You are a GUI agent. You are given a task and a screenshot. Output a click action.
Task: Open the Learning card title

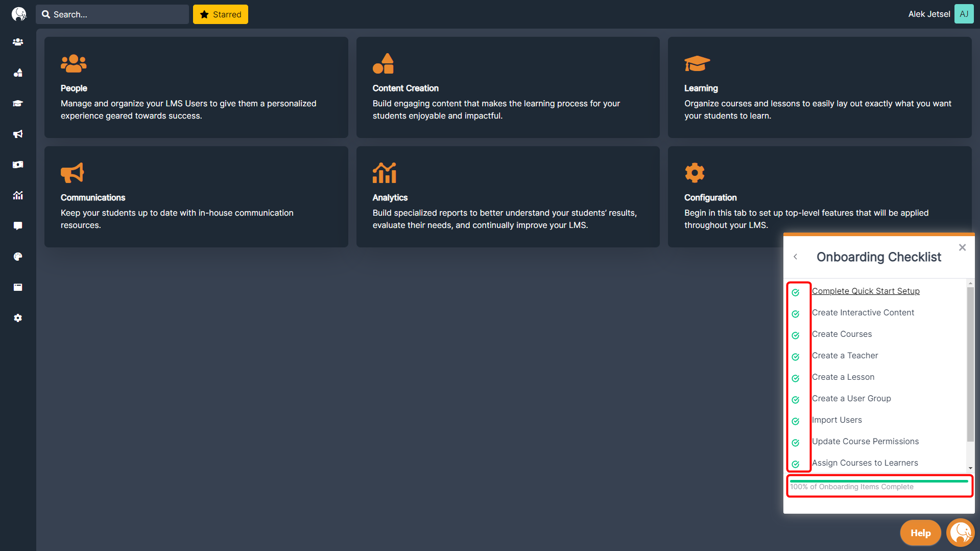[x=701, y=88]
